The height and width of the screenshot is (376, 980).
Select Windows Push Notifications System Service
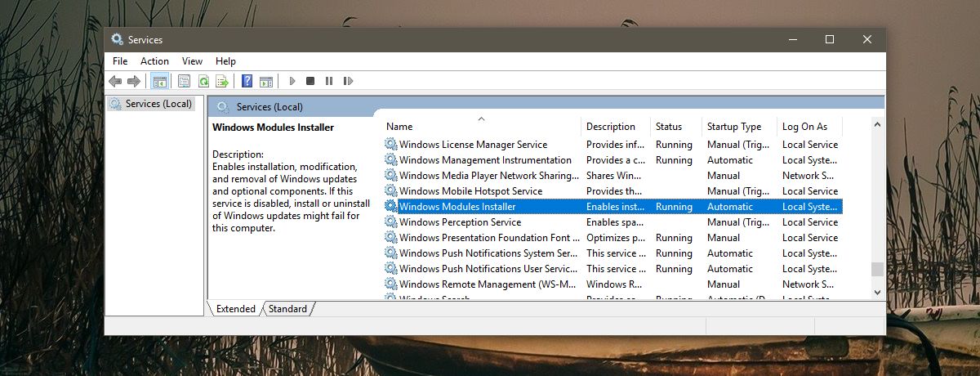[x=612, y=253]
